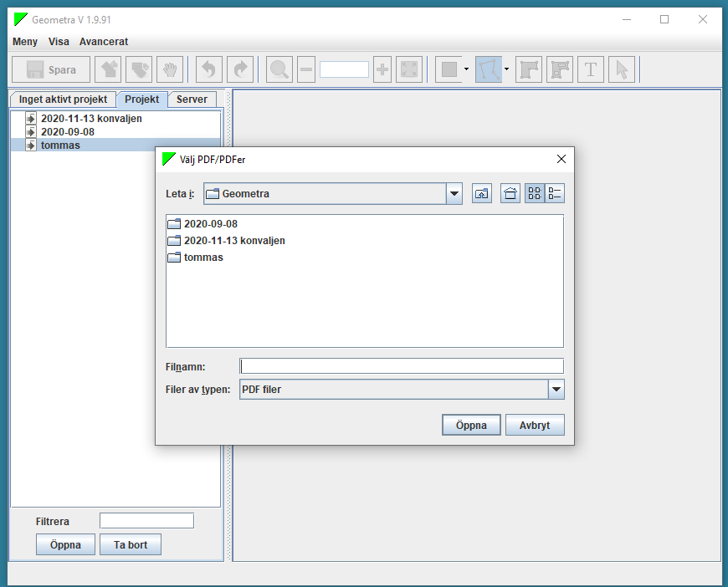Open the Avancerat menu
This screenshot has height=587, width=728.
[x=104, y=42]
